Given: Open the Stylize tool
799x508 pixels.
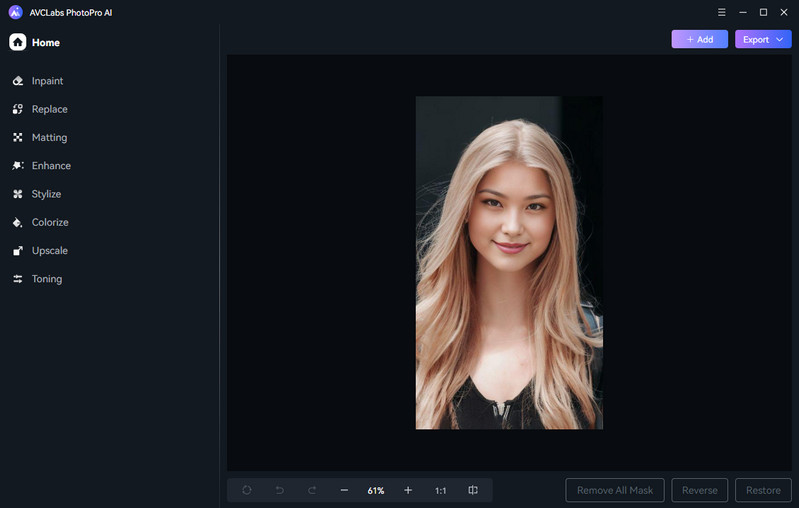Looking at the screenshot, I should [x=37, y=194].
